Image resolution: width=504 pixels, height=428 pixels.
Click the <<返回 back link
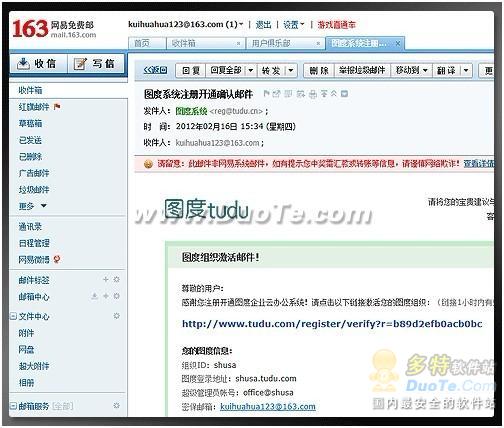click(155, 70)
